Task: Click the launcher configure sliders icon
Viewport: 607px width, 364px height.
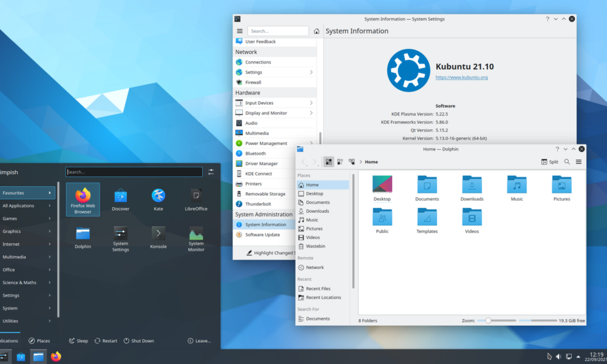Action: 211,172
